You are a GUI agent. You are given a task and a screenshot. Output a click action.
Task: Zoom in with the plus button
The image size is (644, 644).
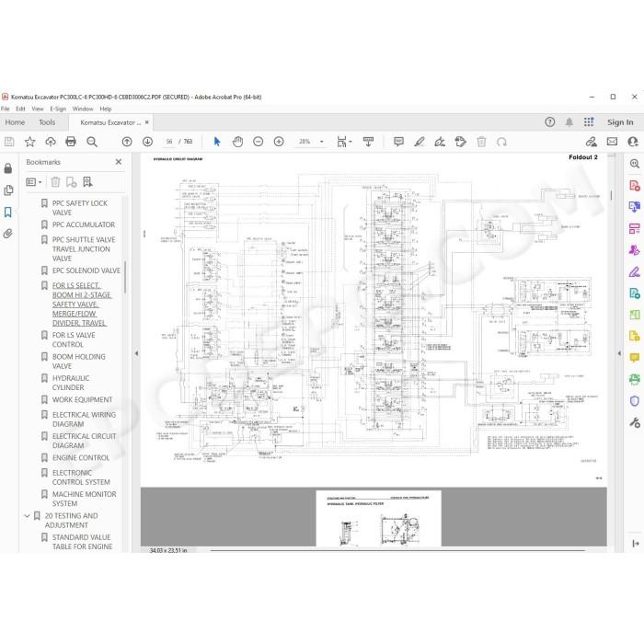279,142
